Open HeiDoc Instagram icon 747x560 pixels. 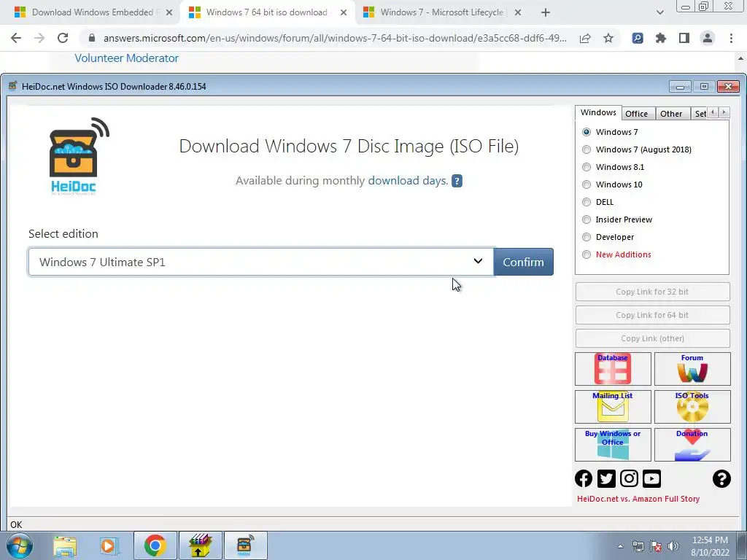(x=629, y=478)
